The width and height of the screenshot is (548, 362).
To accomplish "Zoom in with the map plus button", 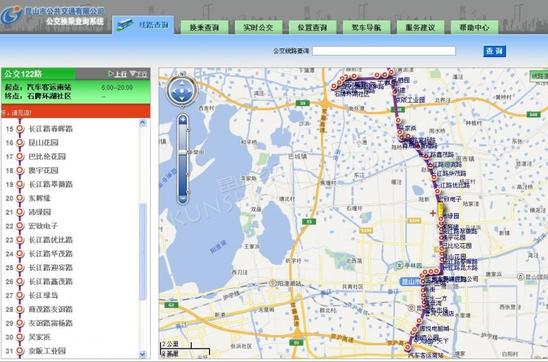I will tap(183, 120).
